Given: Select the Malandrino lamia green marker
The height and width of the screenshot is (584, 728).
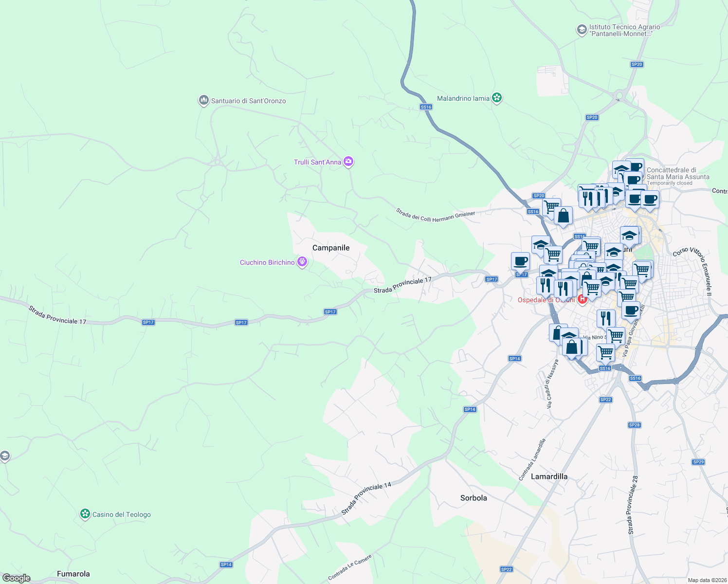Looking at the screenshot, I should 497,97.
